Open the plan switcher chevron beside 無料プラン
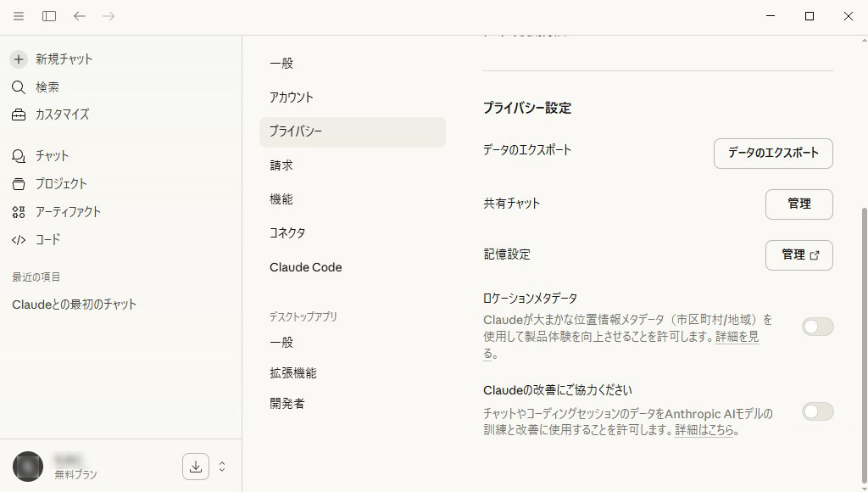Screen dimensions: 868x492 [221, 467]
